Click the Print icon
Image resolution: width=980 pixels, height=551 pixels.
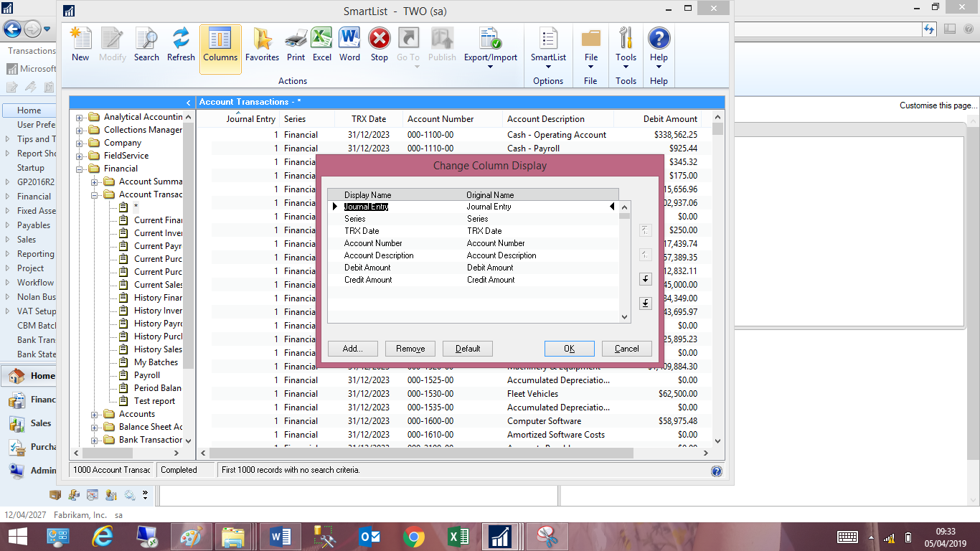tap(296, 44)
